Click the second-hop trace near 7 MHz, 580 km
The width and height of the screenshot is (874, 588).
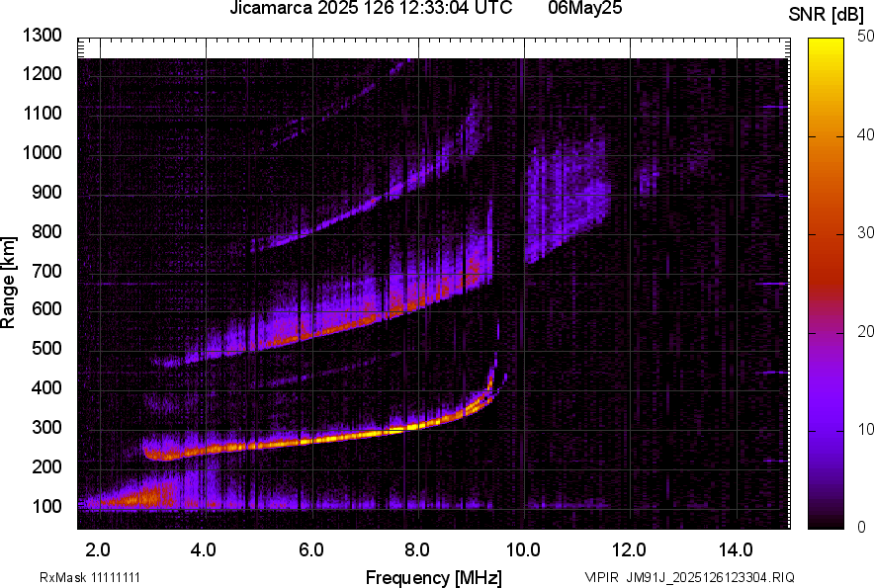(368, 321)
